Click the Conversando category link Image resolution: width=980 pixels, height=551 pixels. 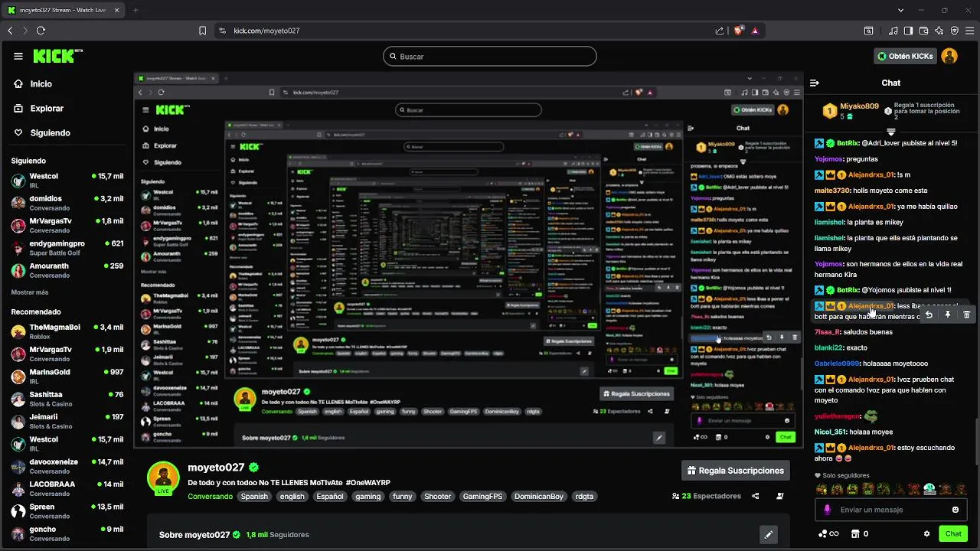pyautogui.click(x=210, y=497)
